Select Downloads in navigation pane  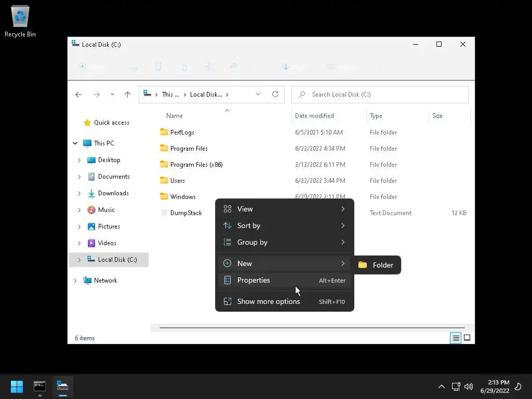[x=108, y=193]
